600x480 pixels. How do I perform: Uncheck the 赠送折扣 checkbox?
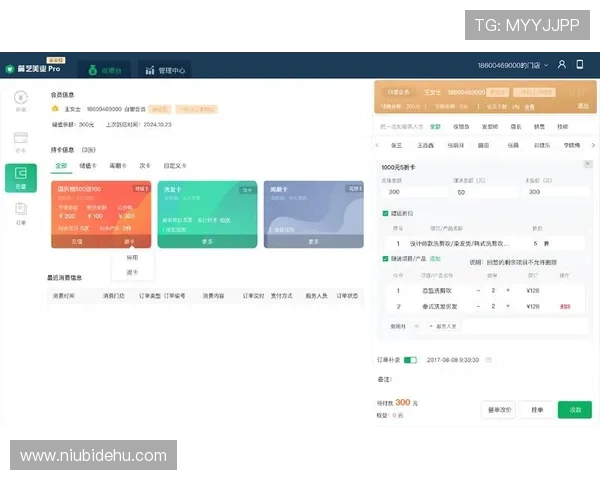(x=385, y=213)
